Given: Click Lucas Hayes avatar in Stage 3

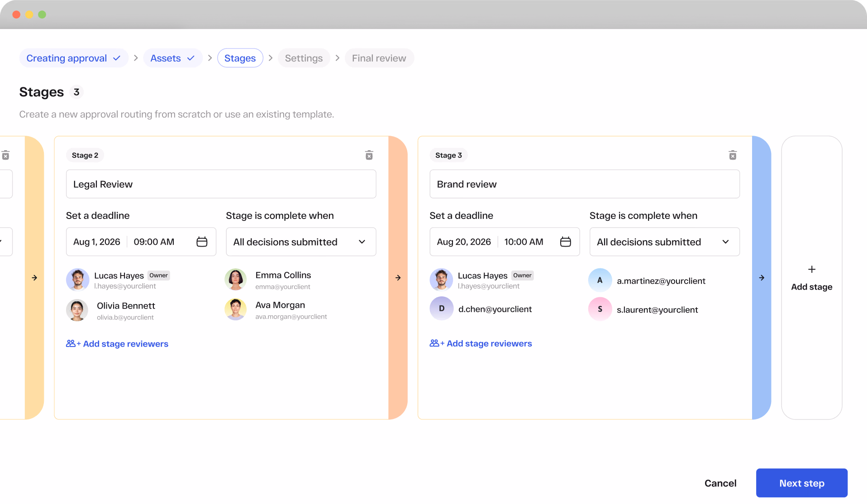Looking at the screenshot, I should click(x=441, y=280).
